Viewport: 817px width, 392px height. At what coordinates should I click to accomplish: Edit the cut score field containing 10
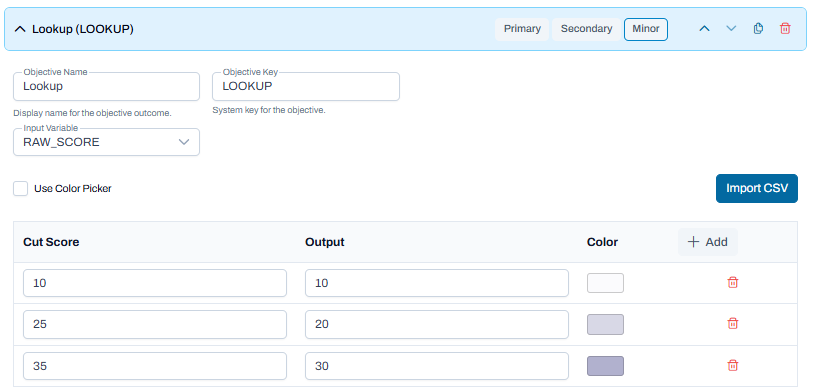point(155,283)
